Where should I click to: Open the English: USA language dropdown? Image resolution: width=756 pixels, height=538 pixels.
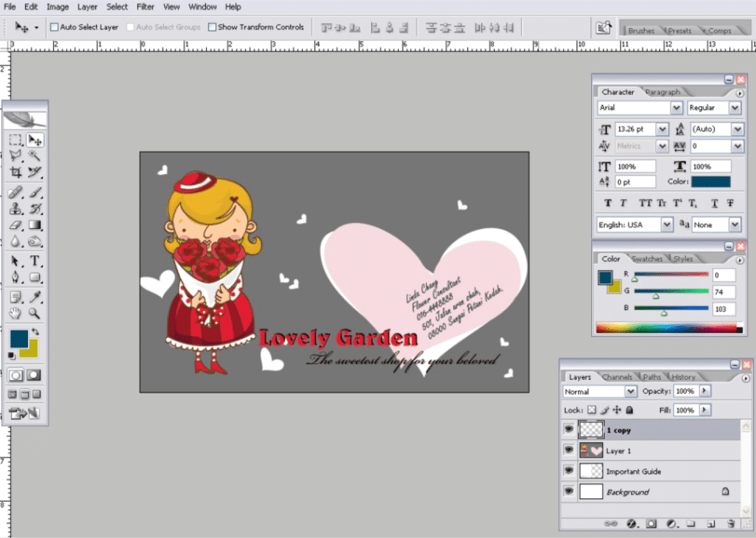(667, 224)
